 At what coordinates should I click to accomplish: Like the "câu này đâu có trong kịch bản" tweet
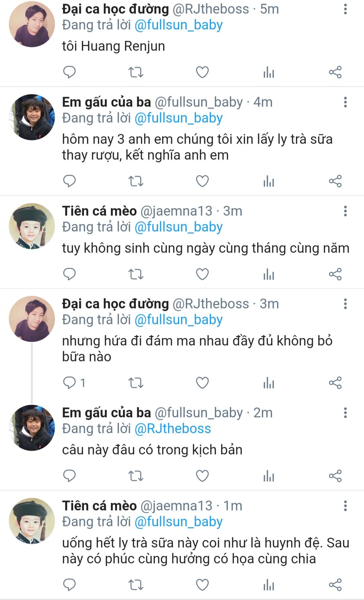point(202,476)
